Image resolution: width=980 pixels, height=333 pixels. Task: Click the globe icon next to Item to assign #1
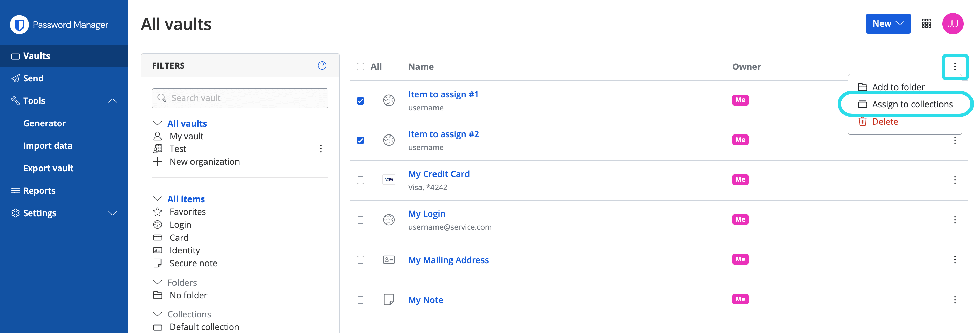click(388, 100)
